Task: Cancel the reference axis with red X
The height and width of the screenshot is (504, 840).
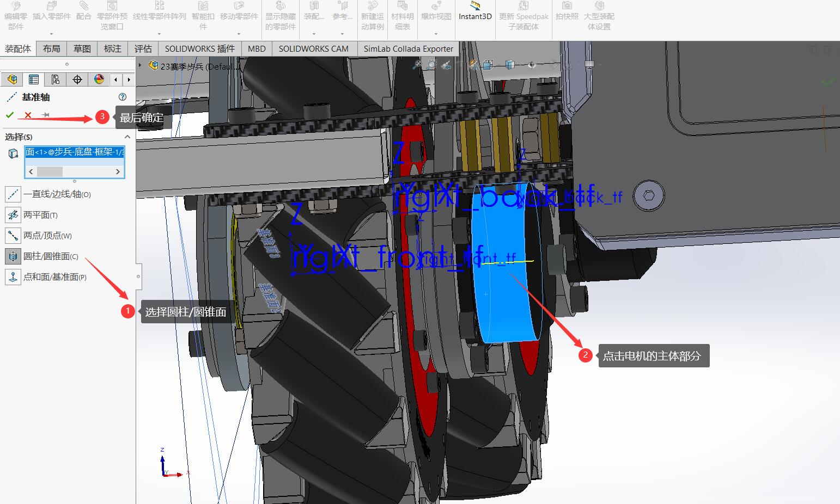Action: [x=28, y=115]
